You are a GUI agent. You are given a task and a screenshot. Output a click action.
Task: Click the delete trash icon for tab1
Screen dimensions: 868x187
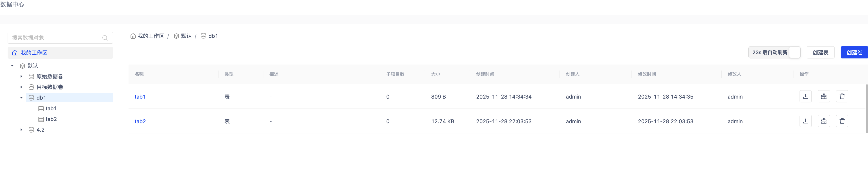(842, 97)
